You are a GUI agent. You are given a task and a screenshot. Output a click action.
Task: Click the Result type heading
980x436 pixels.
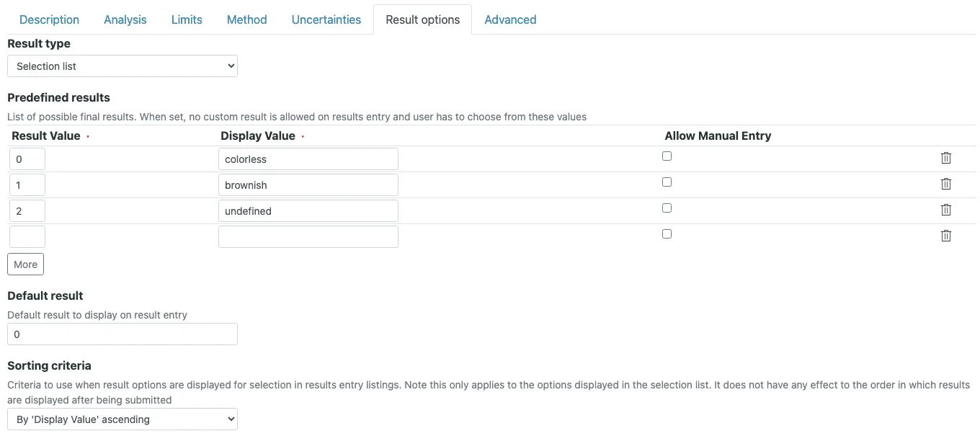(x=39, y=43)
